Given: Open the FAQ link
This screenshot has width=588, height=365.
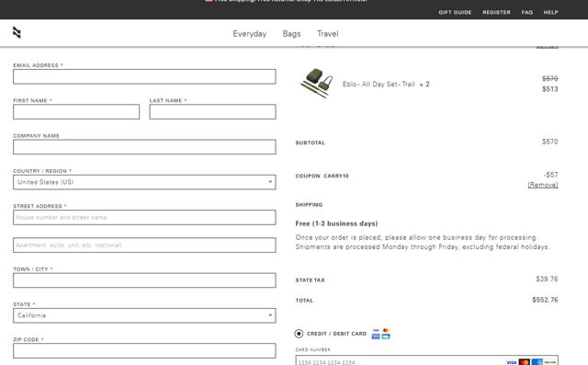Looking at the screenshot, I should coord(526,12).
